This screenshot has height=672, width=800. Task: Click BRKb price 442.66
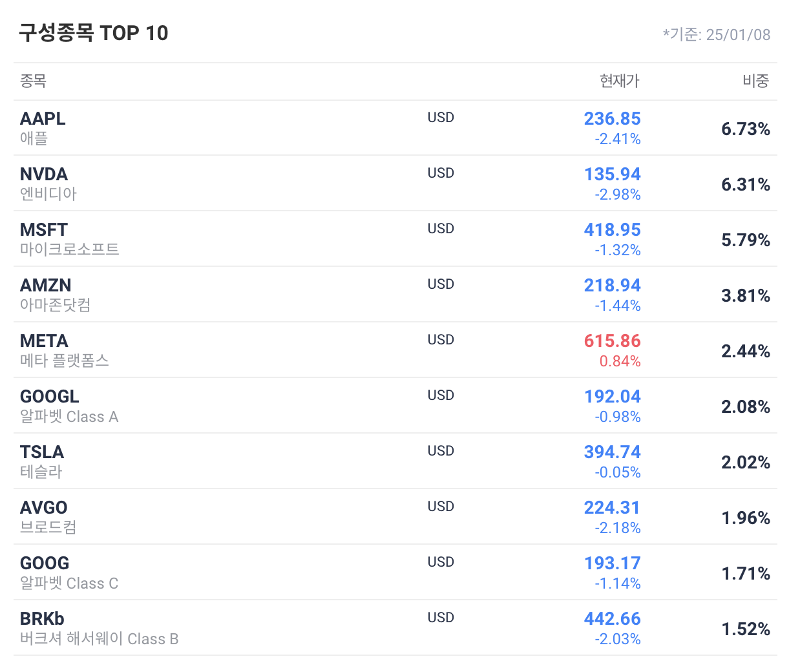click(x=612, y=618)
